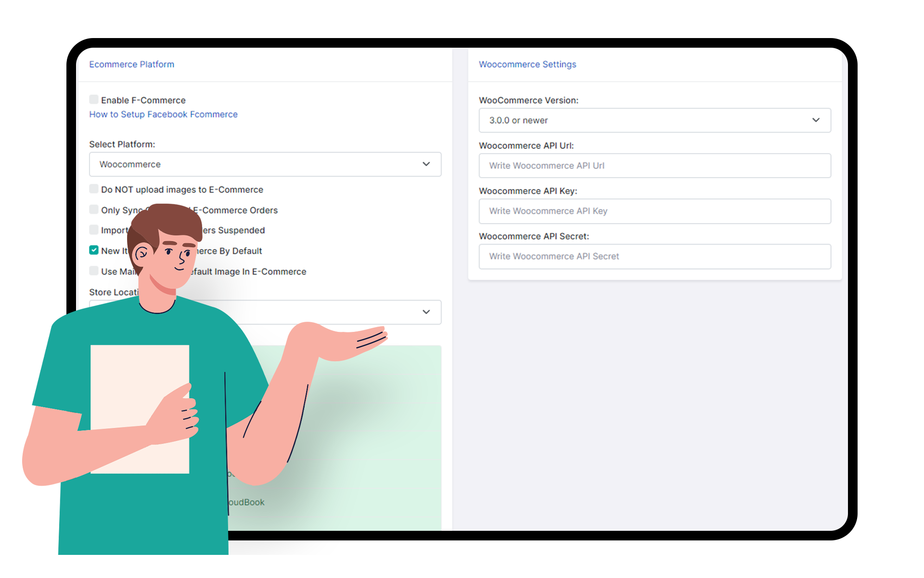Toggle Use Main Default Image In E-Commerce checkbox
The image size is (924, 578).
pyautogui.click(x=94, y=271)
